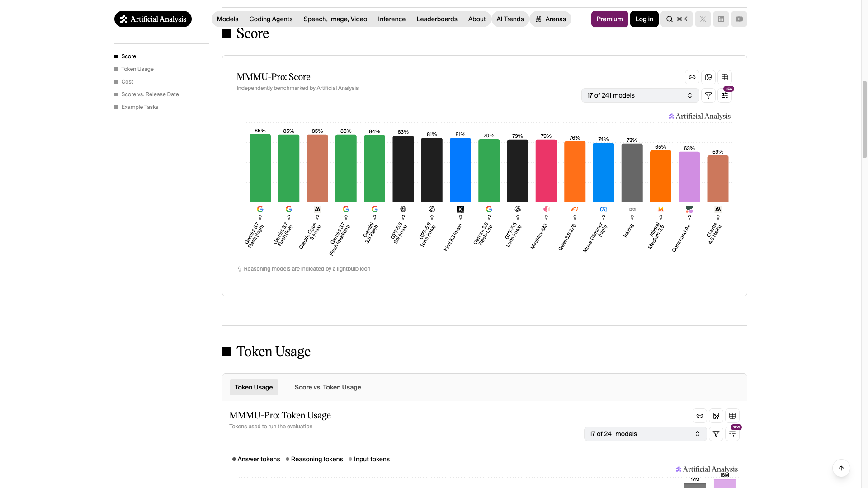Click the Premium button
The image size is (868, 488).
pos(609,19)
